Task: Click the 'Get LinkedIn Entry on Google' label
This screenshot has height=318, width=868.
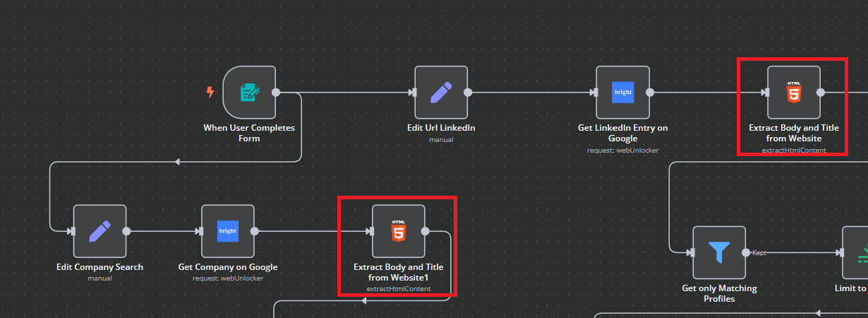Action: pyautogui.click(x=622, y=133)
